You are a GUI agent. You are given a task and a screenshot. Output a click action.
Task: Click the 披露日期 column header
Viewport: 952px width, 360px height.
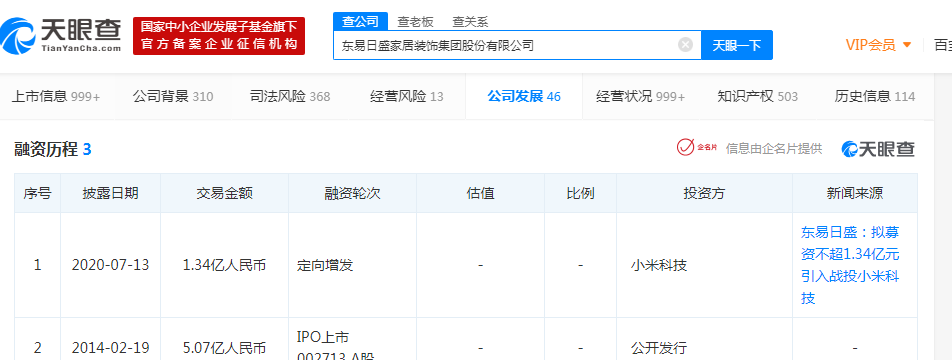click(110, 193)
